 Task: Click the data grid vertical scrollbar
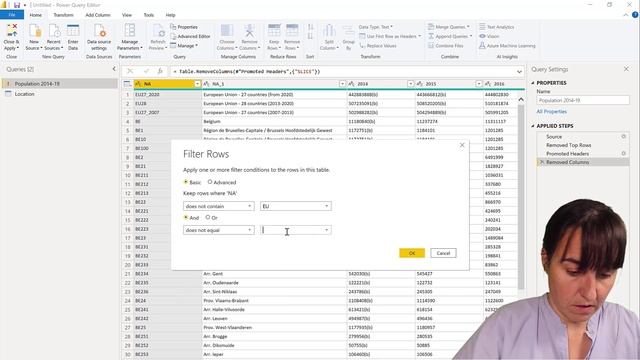coord(521,197)
